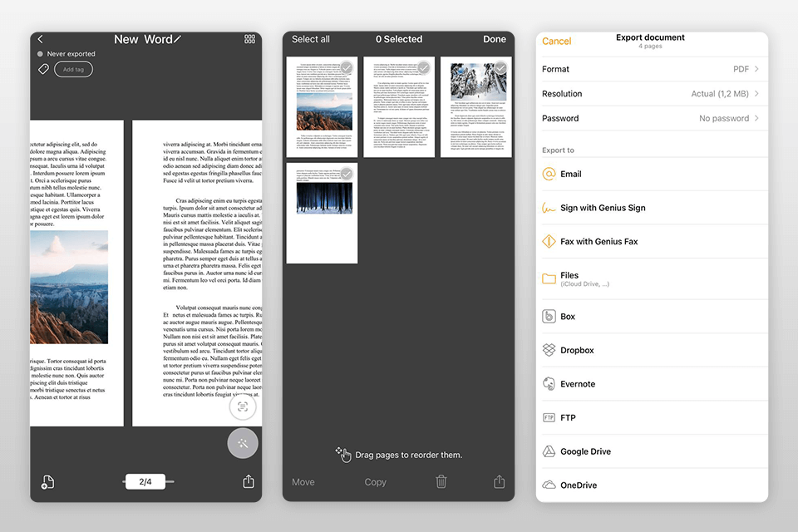Edit the New Word document title pencil

(x=177, y=39)
